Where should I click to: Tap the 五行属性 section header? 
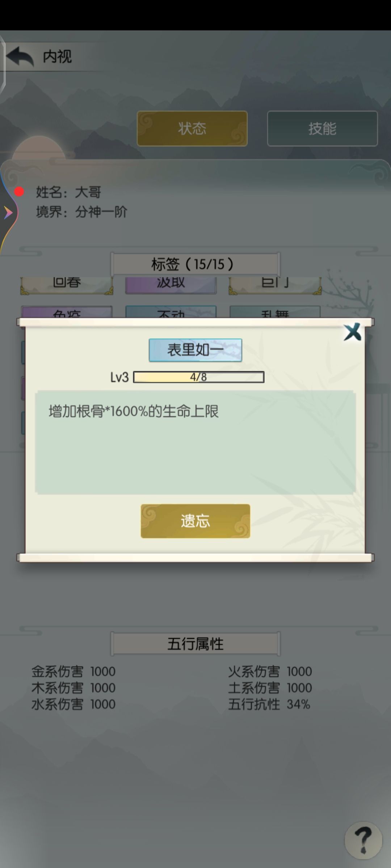(195, 644)
